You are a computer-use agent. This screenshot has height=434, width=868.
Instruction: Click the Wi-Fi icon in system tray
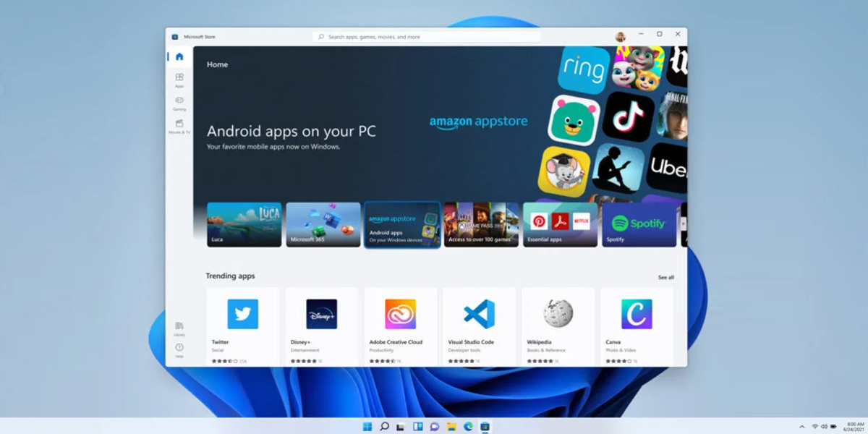coord(814,426)
